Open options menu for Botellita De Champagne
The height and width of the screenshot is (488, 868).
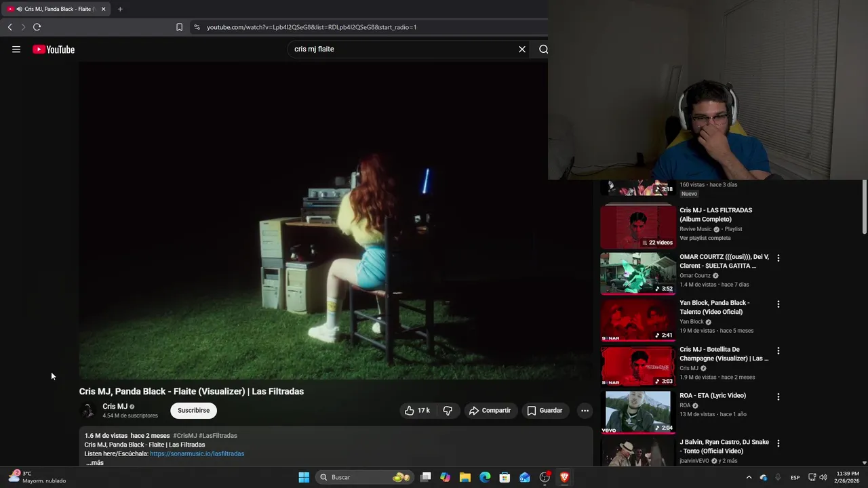778,351
